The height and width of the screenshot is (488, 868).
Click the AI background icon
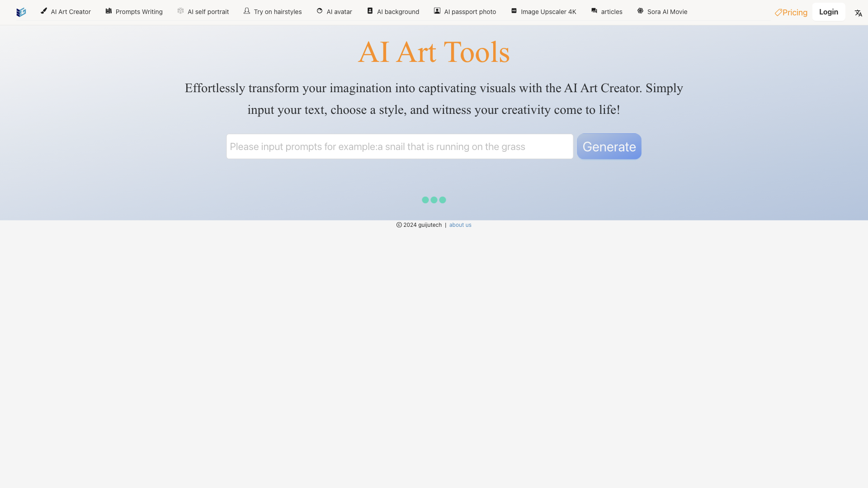pos(370,11)
